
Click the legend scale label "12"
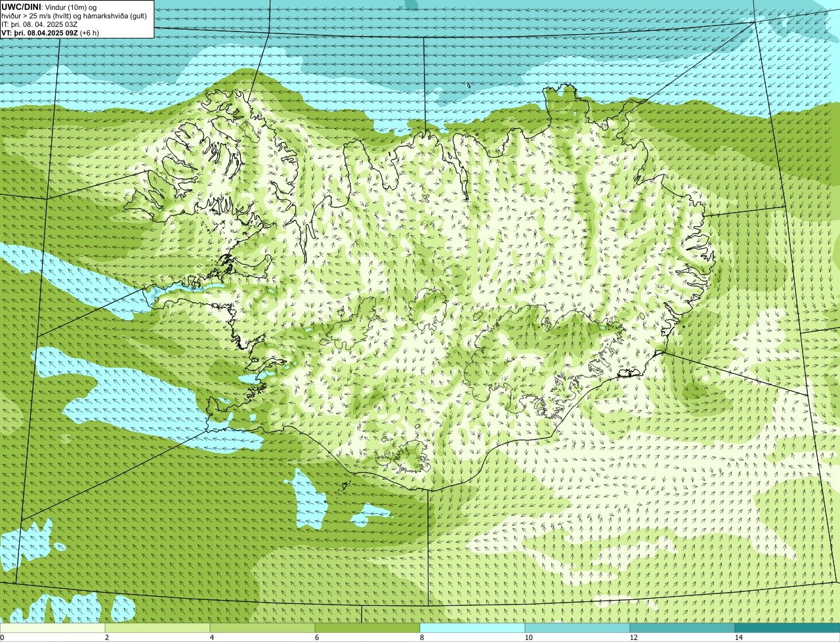[633, 637]
